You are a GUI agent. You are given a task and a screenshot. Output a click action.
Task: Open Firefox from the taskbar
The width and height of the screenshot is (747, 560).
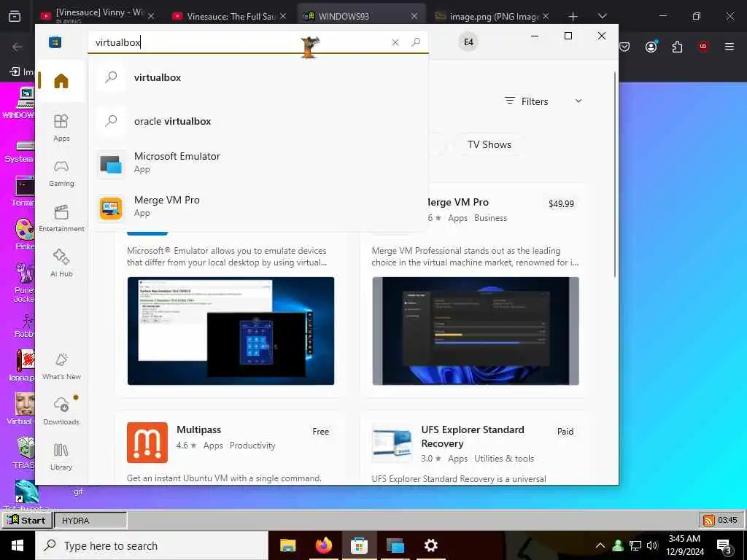pyautogui.click(x=323, y=545)
